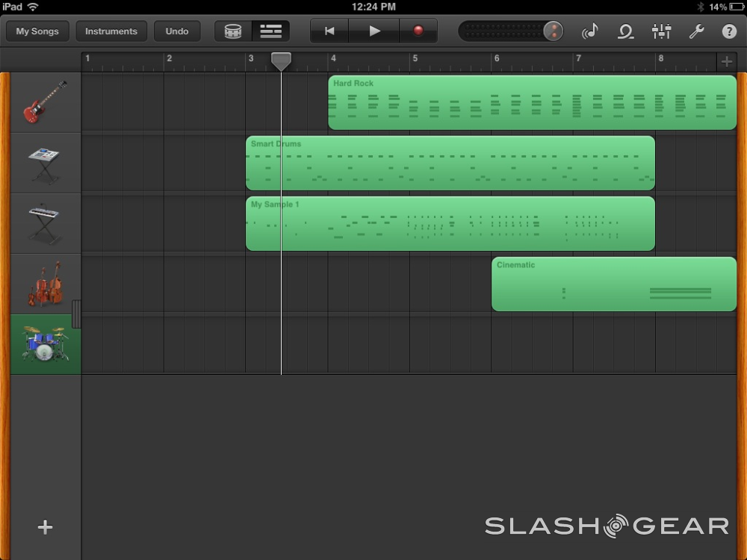This screenshot has height=560, width=747.
Task: Select the string section track icon
Action: click(45, 284)
